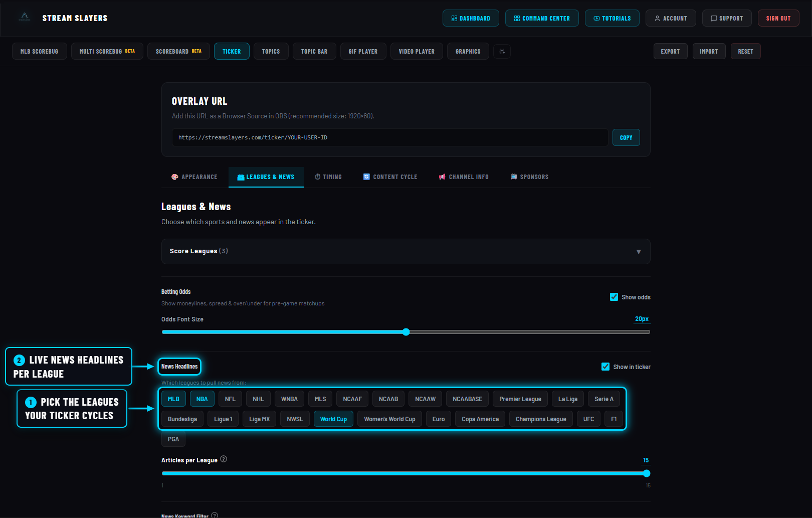Enable Premier League news
Image resolution: width=812 pixels, height=518 pixels.
click(520, 399)
